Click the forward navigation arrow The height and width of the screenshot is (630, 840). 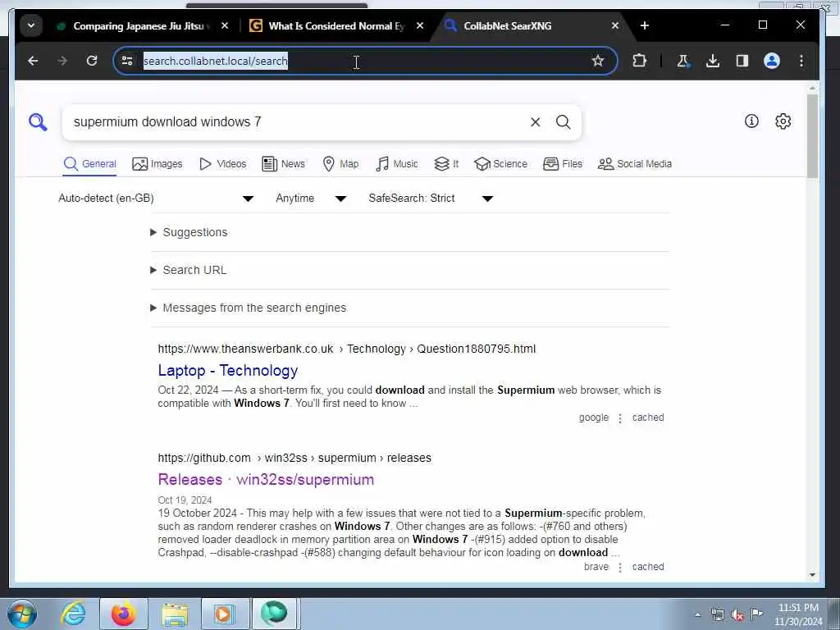[x=62, y=61]
